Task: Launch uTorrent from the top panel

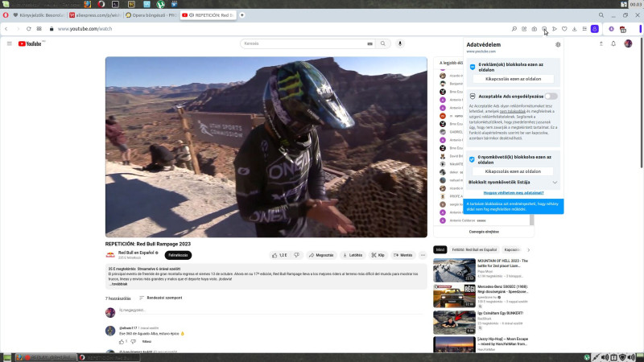Action: point(160,4)
